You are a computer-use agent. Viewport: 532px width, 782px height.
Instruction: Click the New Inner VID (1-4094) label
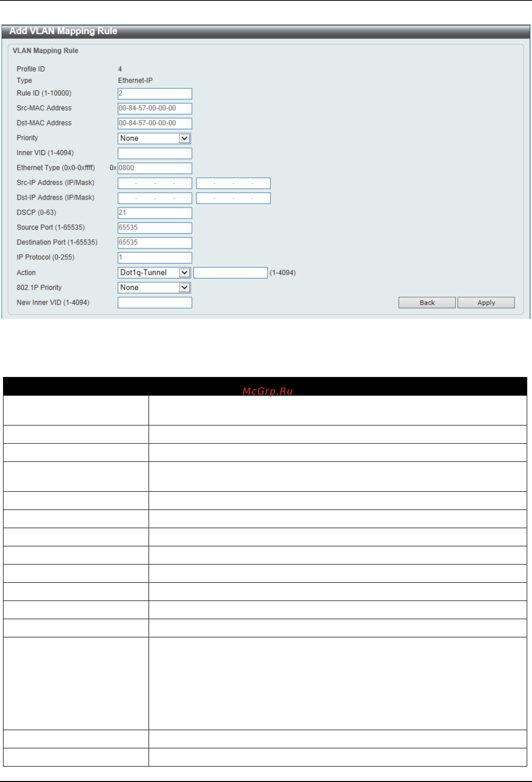tap(53, 302)
